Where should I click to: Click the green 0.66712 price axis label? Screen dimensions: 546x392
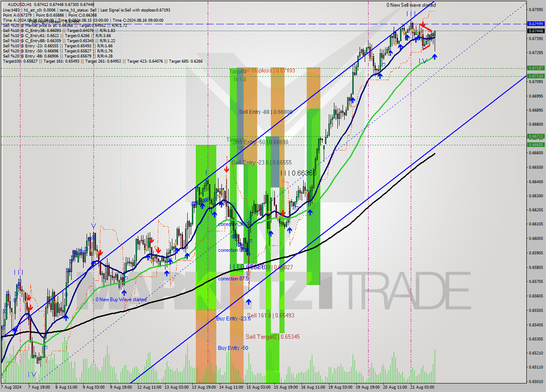tap(536, 136)
